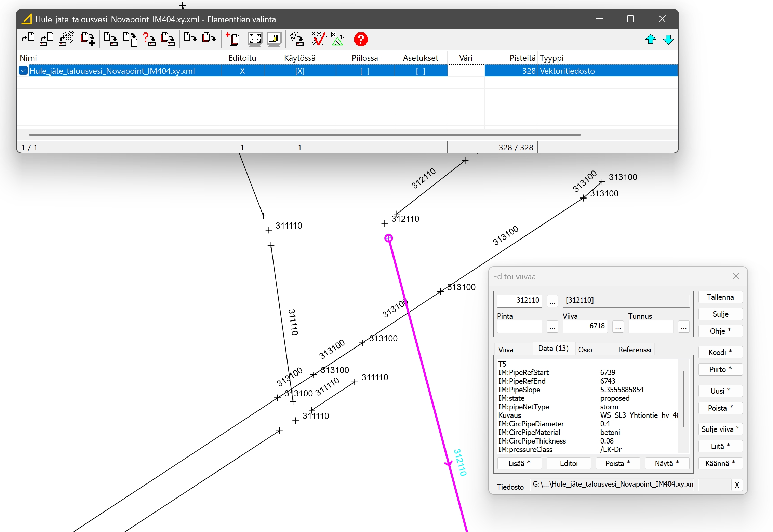Click the Viiva number field 6718
The height and width of the screenshot is (532, 773).
point(585,326)
